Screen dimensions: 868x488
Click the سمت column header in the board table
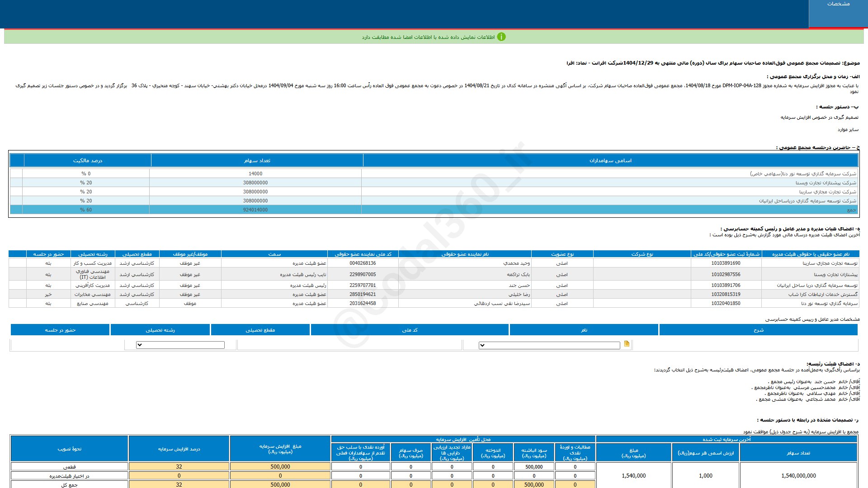tap(274, 254)
